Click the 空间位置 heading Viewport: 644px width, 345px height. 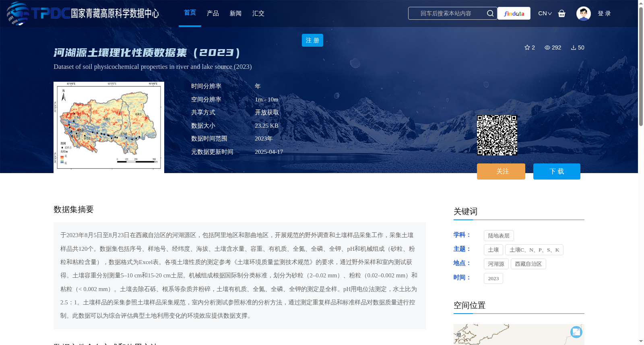pyautogui.click(x=469, y=305)
